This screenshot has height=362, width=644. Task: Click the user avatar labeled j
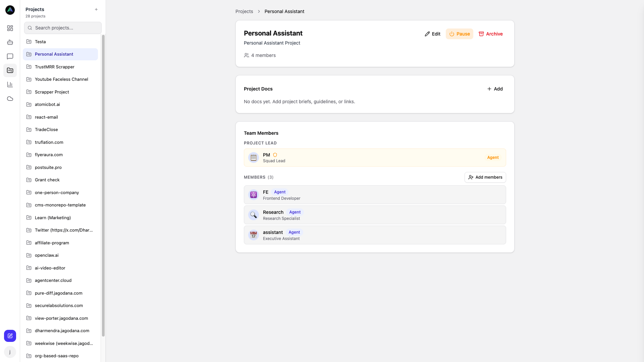pyautogui.click(x=10, y=352)
